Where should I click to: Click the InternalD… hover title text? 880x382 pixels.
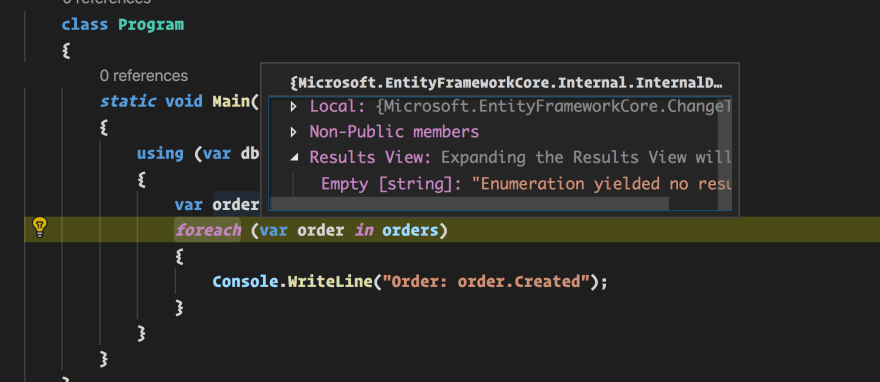click(x=506, y=83)
